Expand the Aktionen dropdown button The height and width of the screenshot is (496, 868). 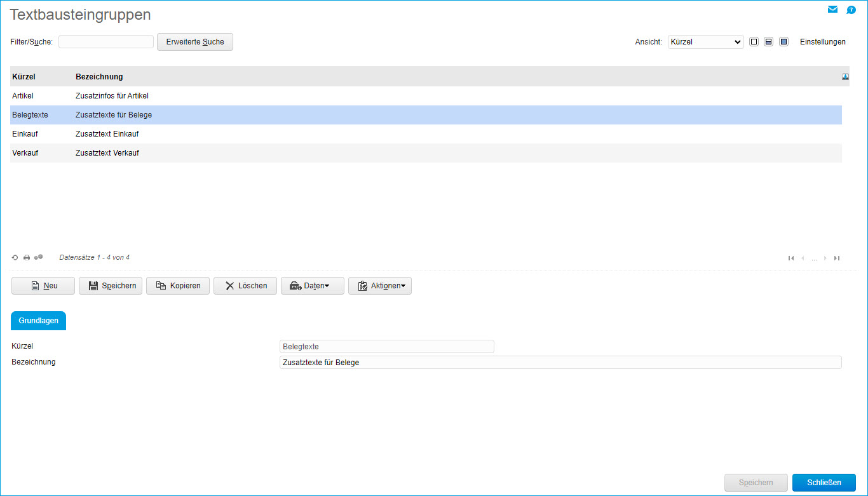click(380, 286)
